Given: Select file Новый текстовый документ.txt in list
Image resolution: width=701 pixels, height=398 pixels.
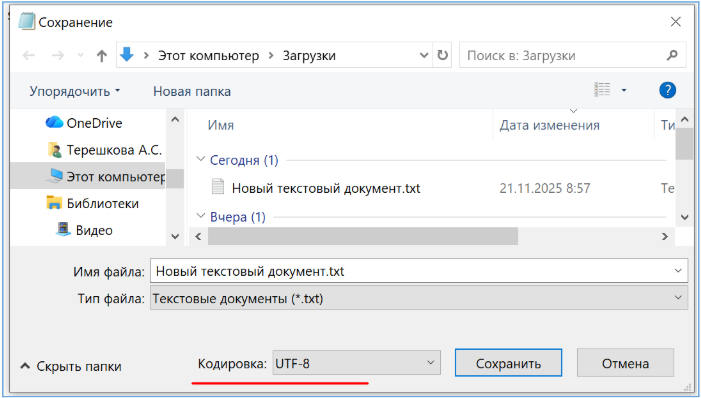Looking at the screenshot, I should point(326,188).
